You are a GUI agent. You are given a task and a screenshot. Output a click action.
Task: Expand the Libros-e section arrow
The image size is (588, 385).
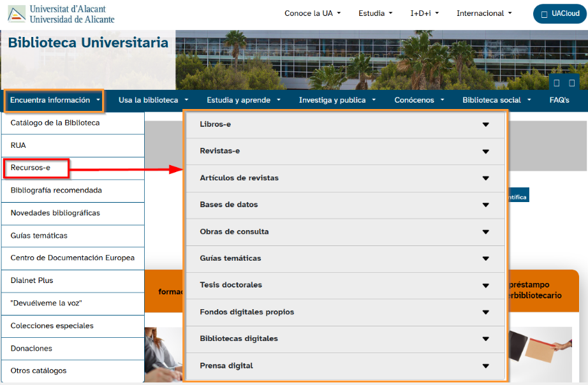[485, 124]
